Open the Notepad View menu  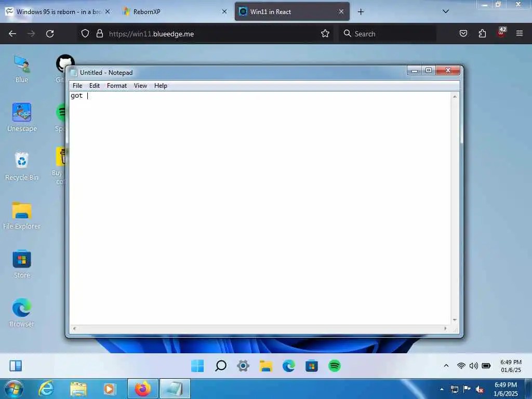point(140,86)
